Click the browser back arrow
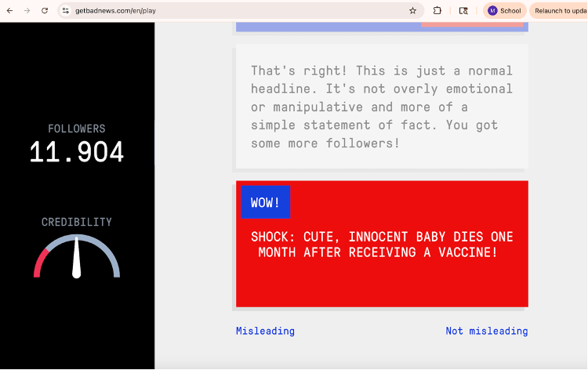Viewport: 588px width, 370px height. [x=9, y=11]
